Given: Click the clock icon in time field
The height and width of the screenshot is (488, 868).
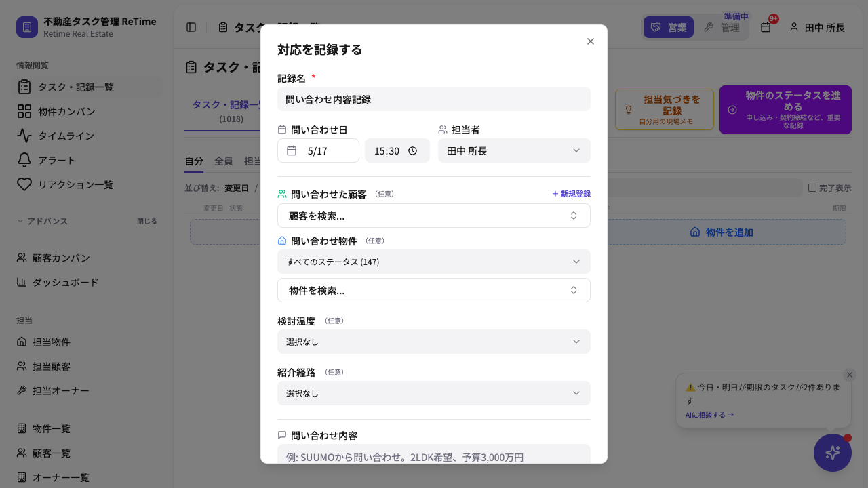Looking at the screenshot, I should 412,150.
